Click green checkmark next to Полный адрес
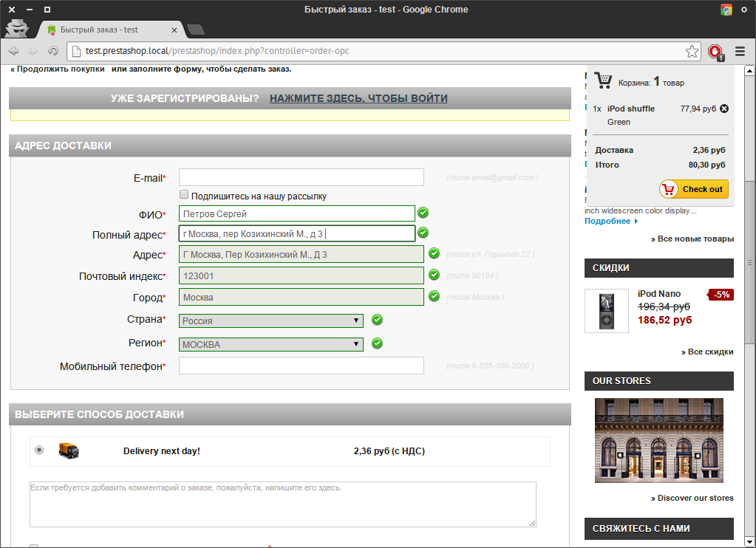Image resolution: width=756 pixels, height=548 pixels. pos(423,233)
